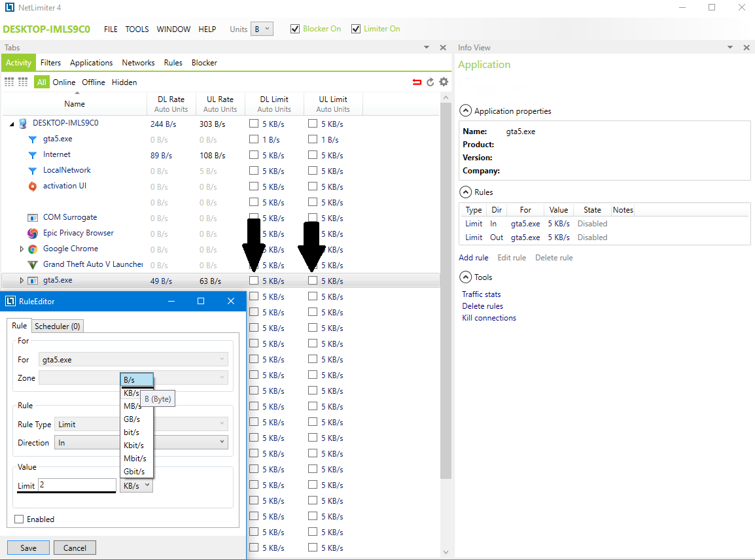
Task: Open the WINDOW menu
Action: (x=173, y=29)
